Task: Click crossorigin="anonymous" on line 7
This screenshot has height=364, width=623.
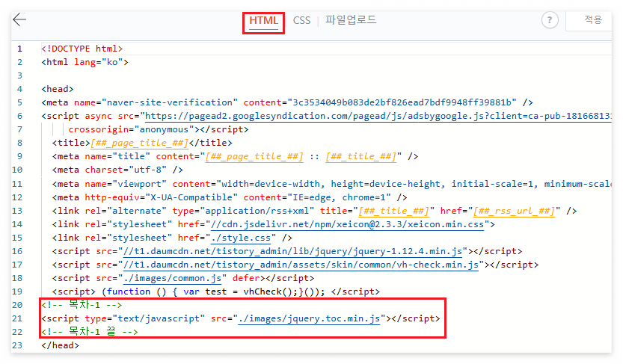Action: pos(133,129)
